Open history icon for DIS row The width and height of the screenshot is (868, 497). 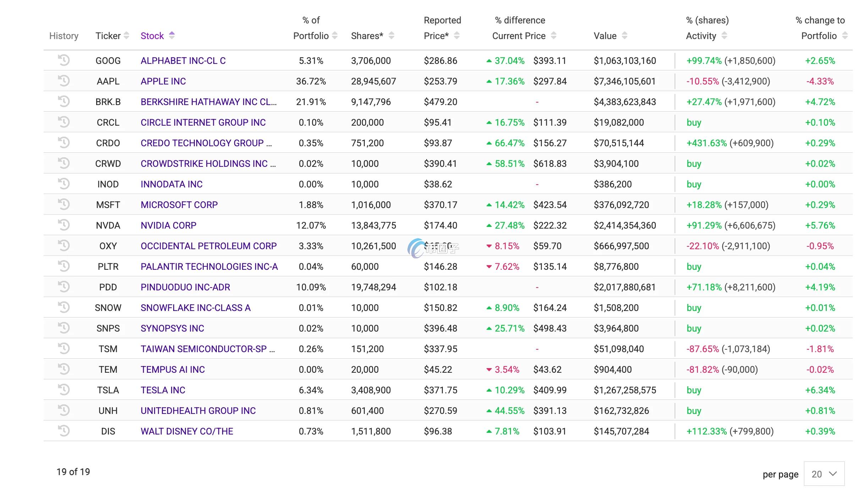click(64, 431)
